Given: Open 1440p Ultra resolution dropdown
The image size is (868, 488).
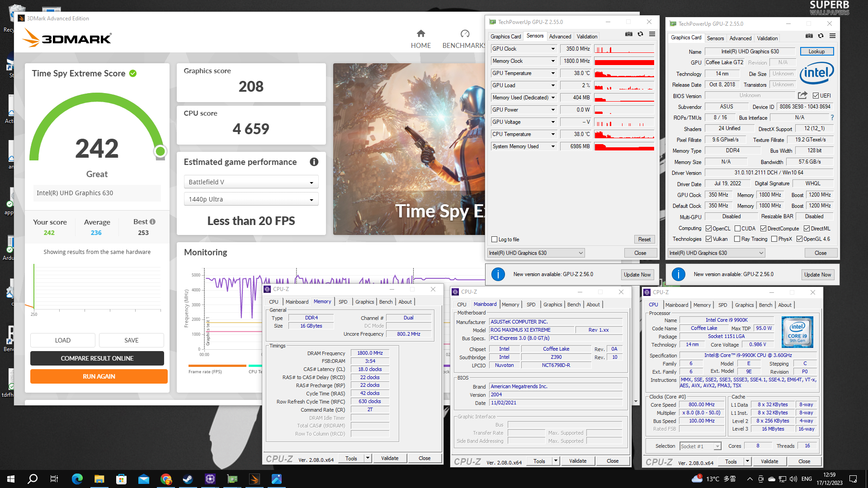Looking at the screenshot, I should (251, 199).
